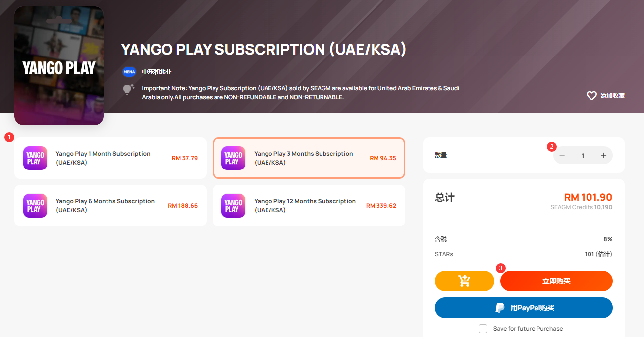This screenshot has width=644, height=337.
Task: Click the orange 立即购买 buy now button
Action: pyautogui.click(x=556, y=281)
